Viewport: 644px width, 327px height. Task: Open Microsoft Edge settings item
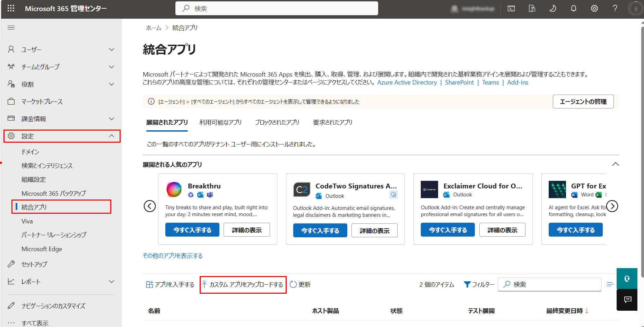click(x=42, y=249)
